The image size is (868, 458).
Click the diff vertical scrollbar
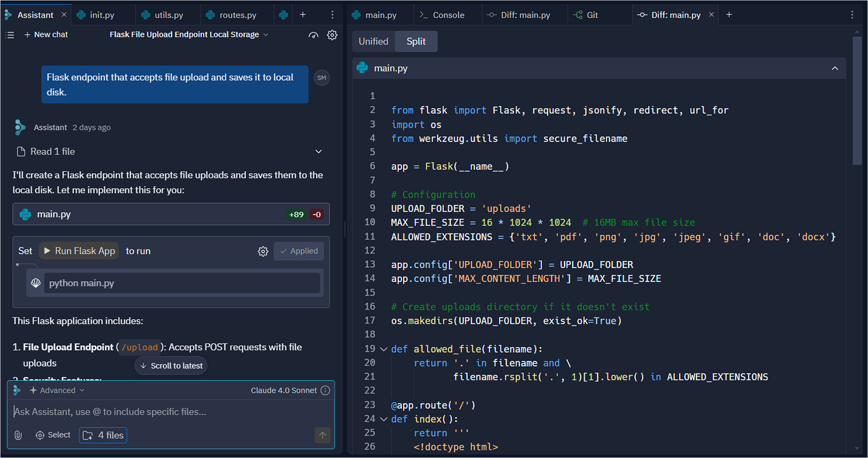(x=857, y=102)
